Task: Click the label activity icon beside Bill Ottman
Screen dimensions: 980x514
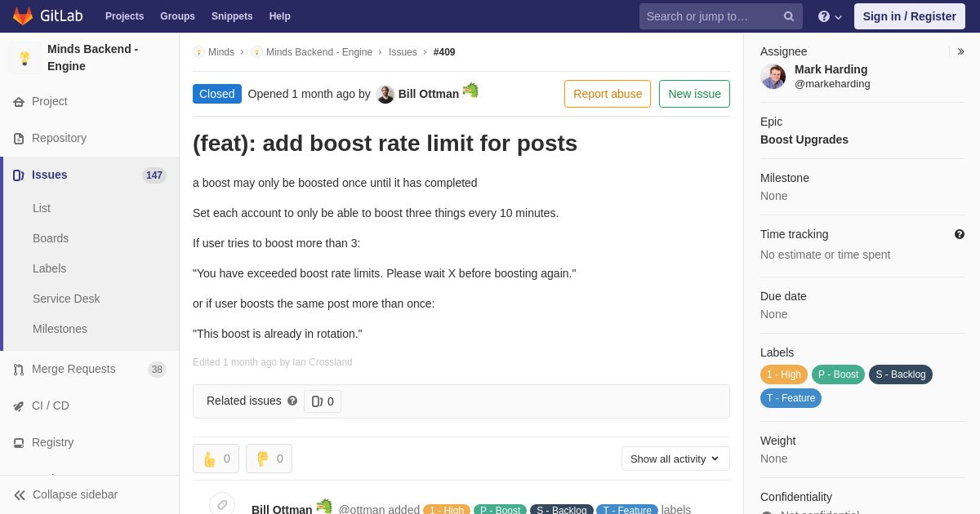Action: point(222,505)
